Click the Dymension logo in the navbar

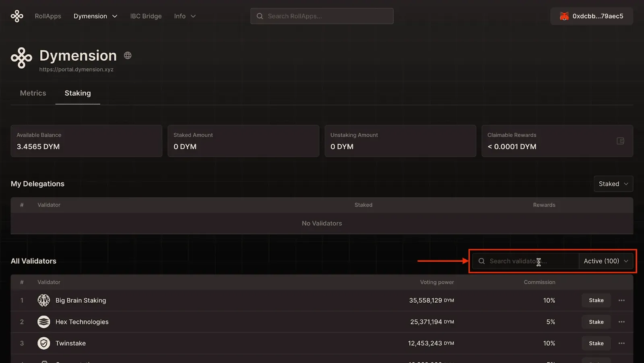coord(17,16)
